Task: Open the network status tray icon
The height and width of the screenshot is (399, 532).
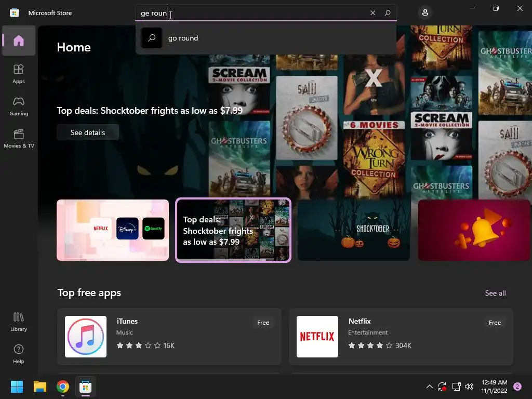Action: (456, 387)
